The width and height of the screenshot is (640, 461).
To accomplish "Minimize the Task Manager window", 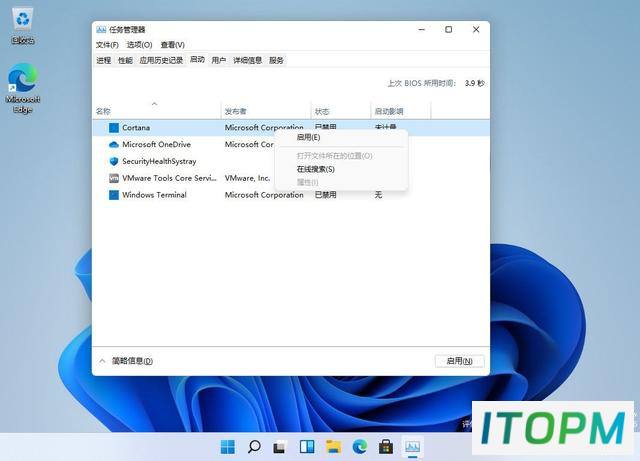I will pos(422,29).
